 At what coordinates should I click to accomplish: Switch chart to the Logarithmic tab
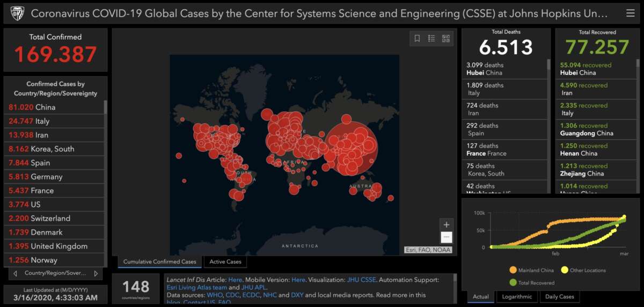click(x=517, y=297)
